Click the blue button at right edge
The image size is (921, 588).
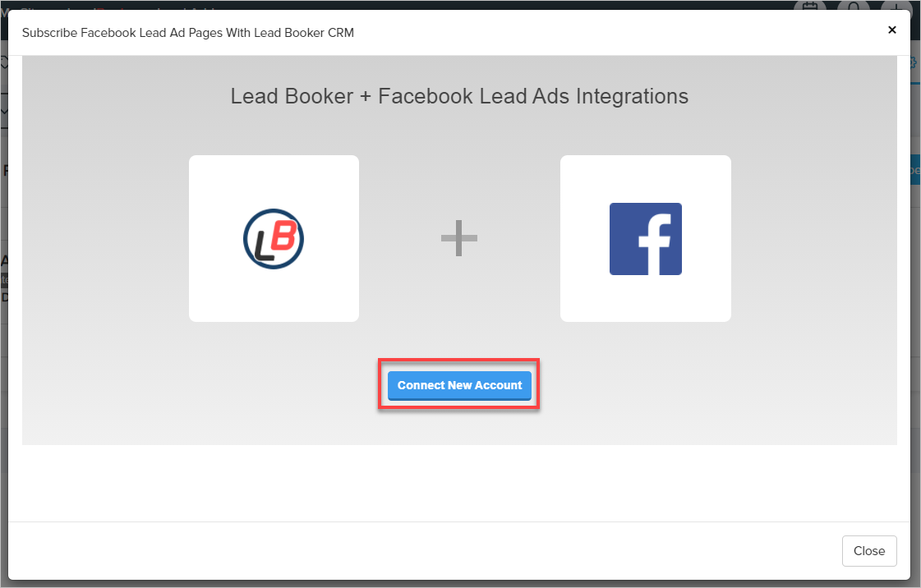point(914,170)
